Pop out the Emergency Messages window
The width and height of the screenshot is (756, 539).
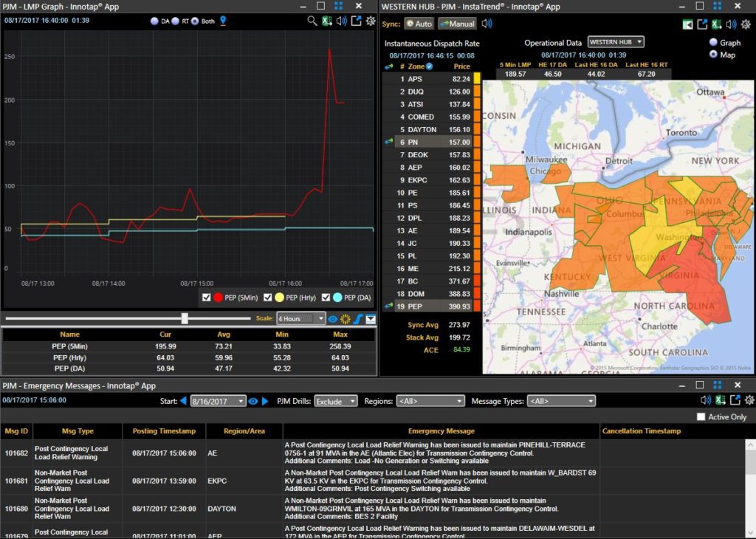(735, 399)
